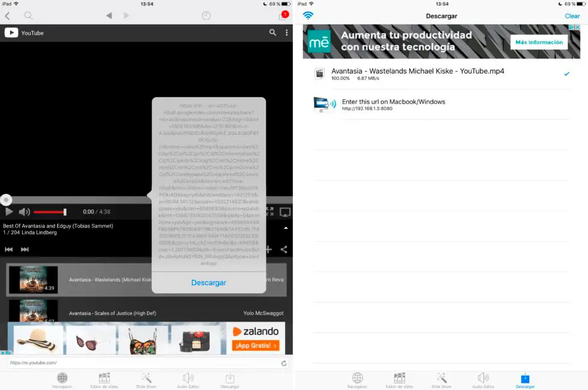Skip to previous playlist track

(x=8, y=250)
